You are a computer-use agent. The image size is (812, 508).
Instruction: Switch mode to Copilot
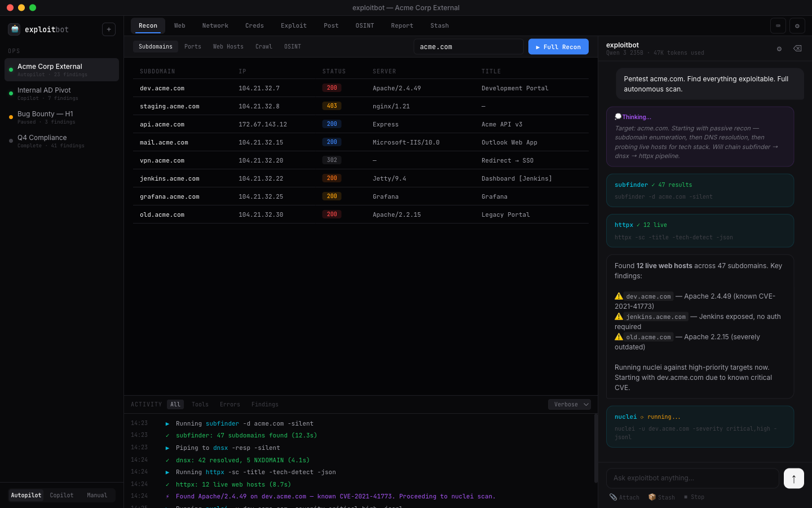pos(61,495)
